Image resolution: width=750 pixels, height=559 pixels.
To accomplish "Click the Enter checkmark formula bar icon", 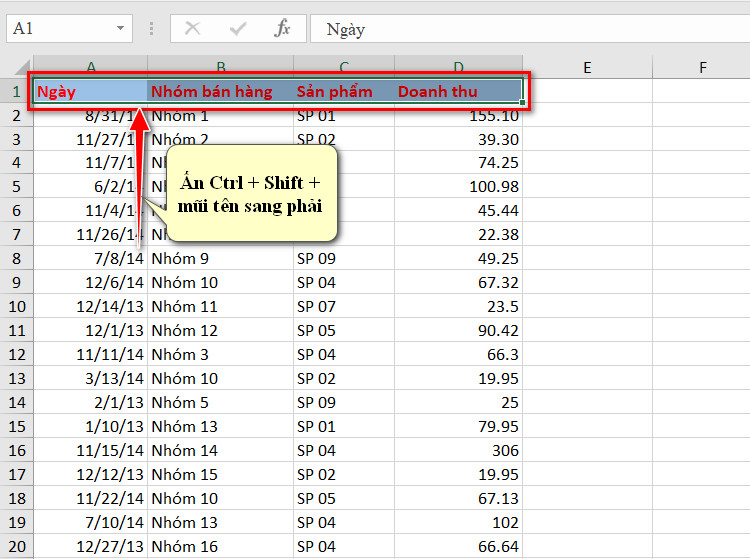I will point(238,29).
